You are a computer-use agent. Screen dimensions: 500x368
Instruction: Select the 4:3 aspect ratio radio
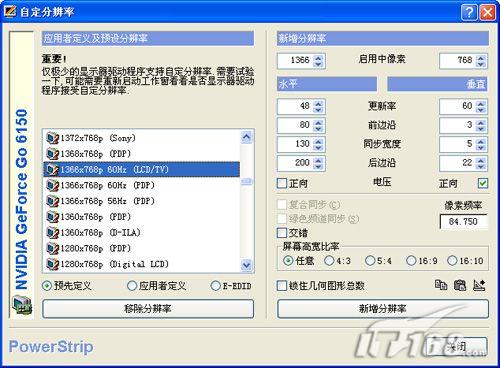pos(329,260)
